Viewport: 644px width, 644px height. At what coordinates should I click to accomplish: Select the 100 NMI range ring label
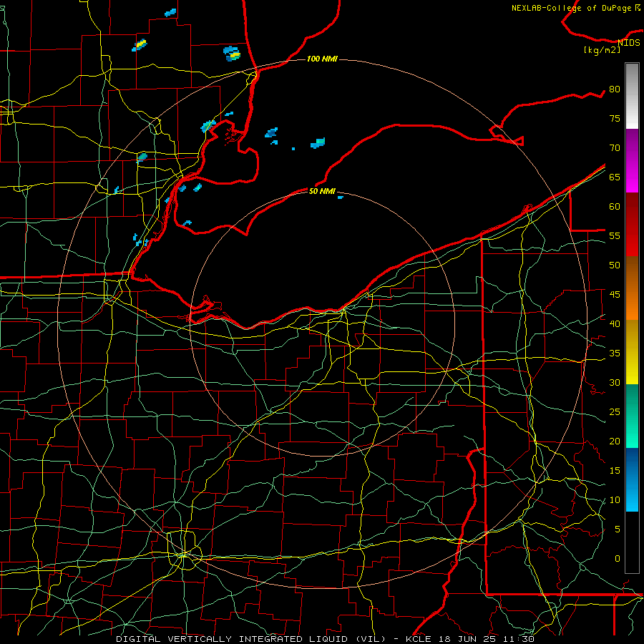pos(322,59)
